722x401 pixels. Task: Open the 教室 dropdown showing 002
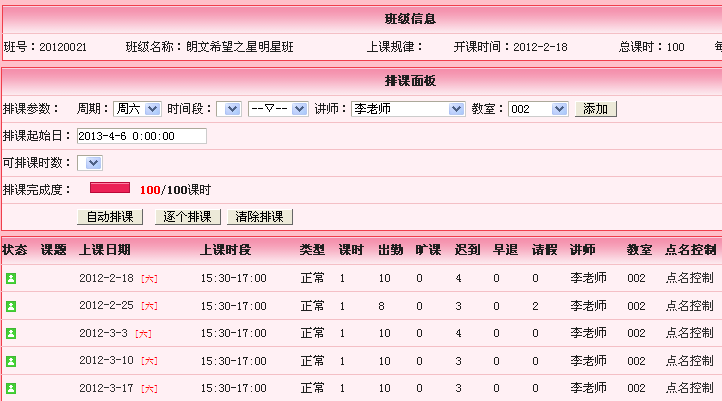[x=538, y=109]
